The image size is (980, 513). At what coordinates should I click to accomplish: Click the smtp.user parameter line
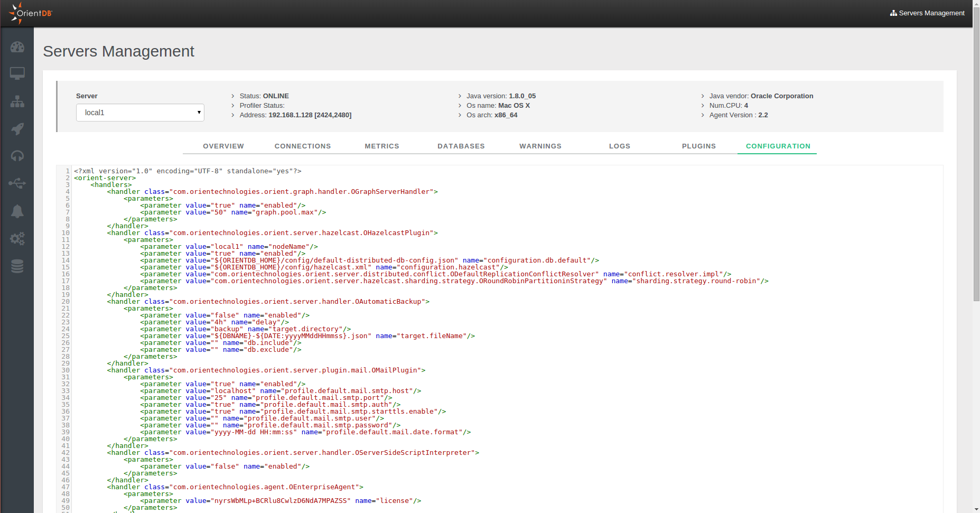pos(262,418)
